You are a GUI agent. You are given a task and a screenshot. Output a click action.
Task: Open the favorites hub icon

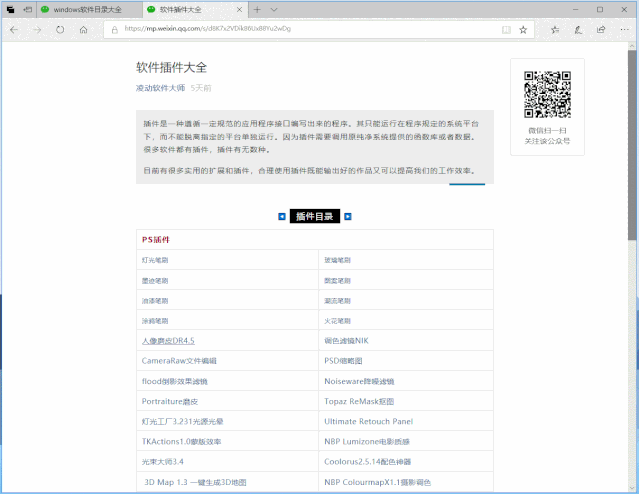pos(555,30)
